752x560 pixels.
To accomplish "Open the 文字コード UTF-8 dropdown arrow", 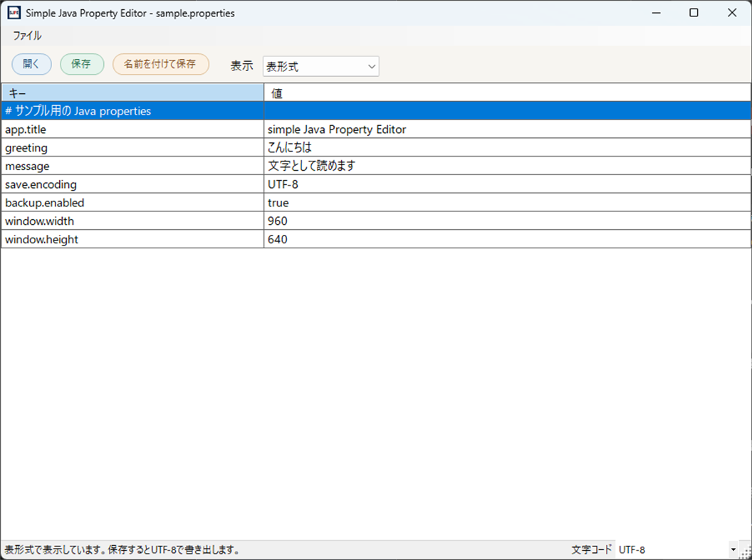I will [733, 549].
